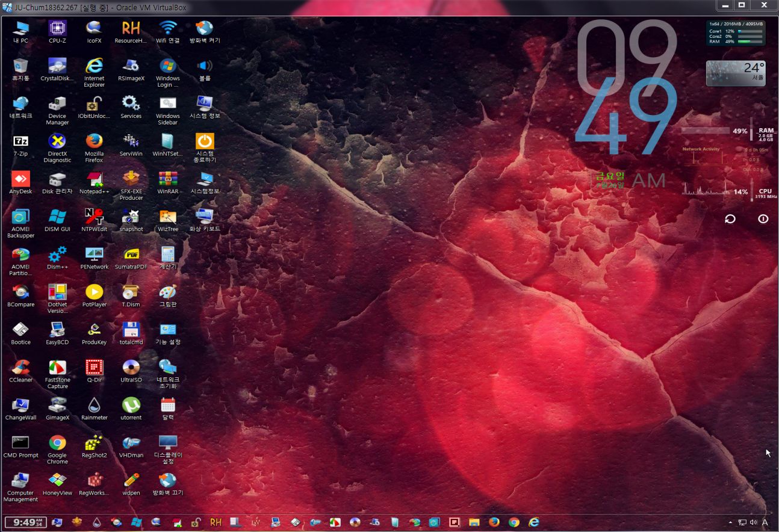779x532 pixels.
Task: Open ResourceHacker desktop shortcut
Action: pyautogui.click(x=131, y=32)
